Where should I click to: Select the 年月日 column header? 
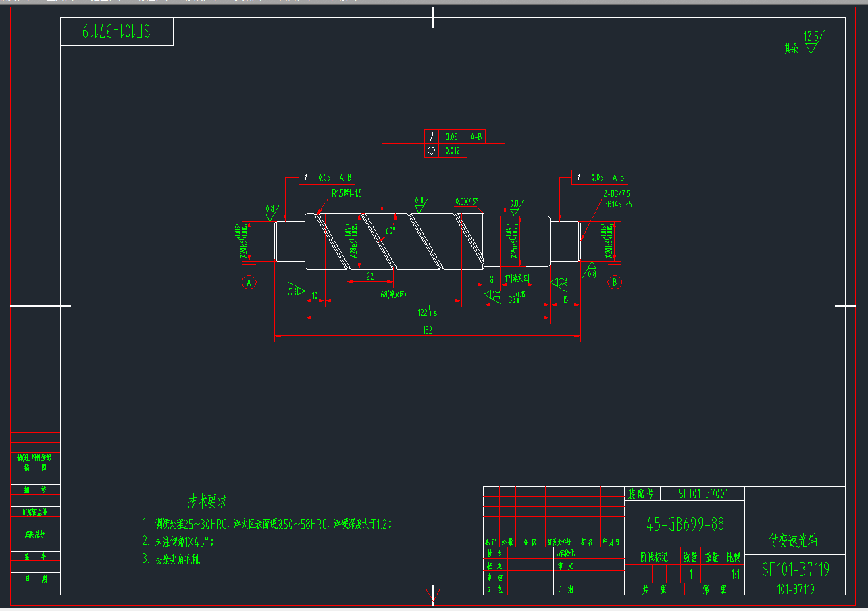(x=611, y=542)
